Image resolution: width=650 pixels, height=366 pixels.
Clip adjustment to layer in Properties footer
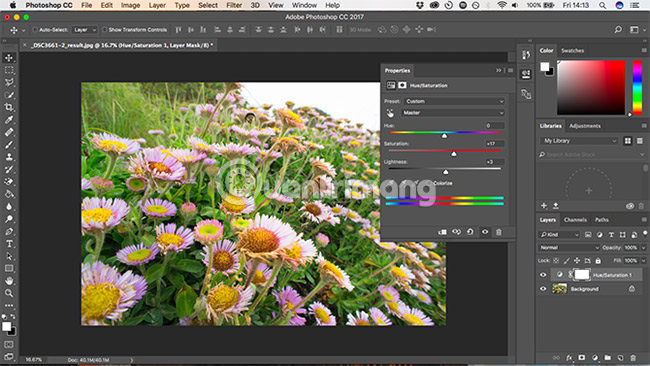point(442,232)
